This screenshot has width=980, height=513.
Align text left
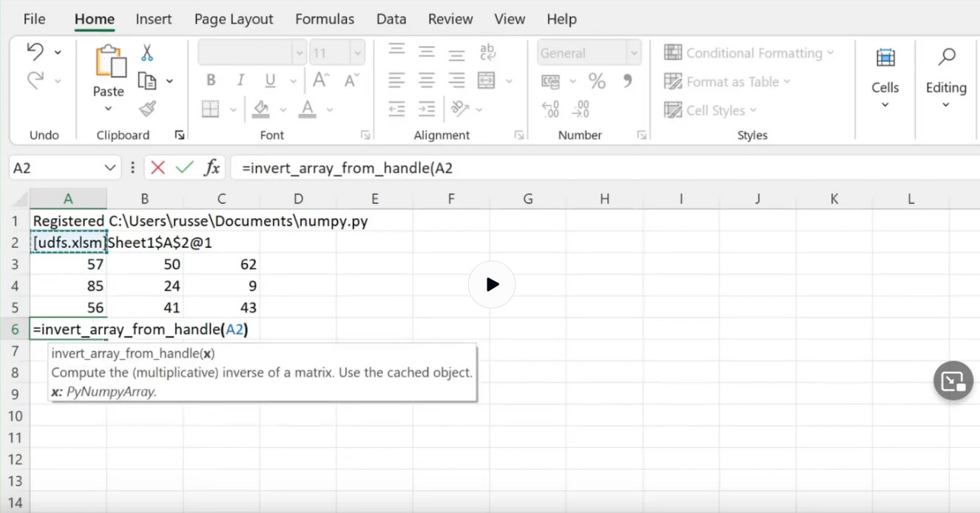click(397, 80)
